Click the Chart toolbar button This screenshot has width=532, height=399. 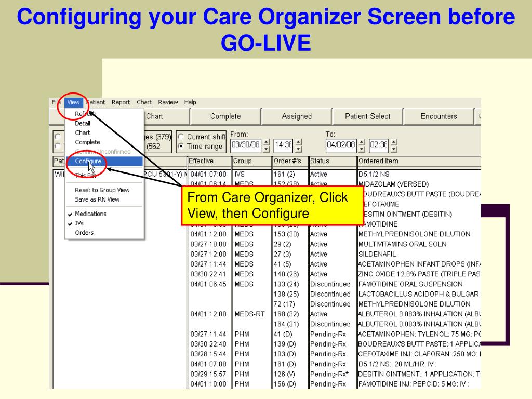pos(166,116)
